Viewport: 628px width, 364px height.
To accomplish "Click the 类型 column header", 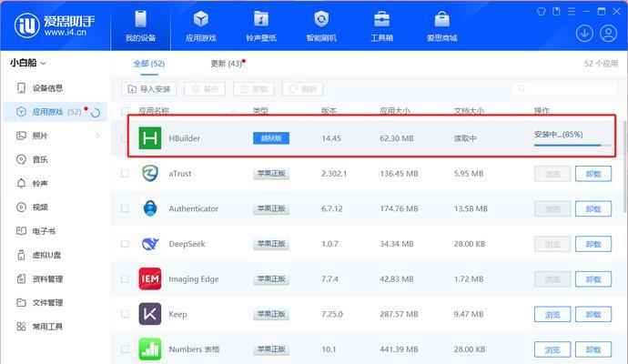I will click(260, 110).
